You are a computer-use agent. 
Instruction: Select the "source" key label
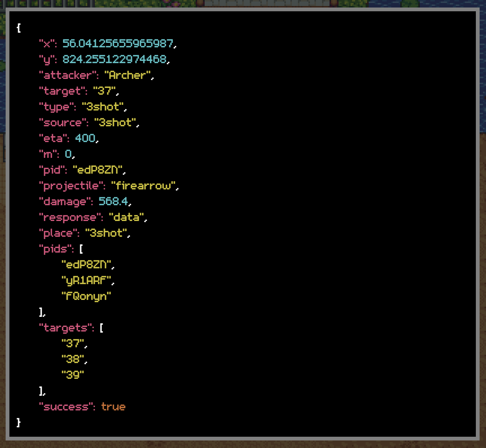[63, 123]
